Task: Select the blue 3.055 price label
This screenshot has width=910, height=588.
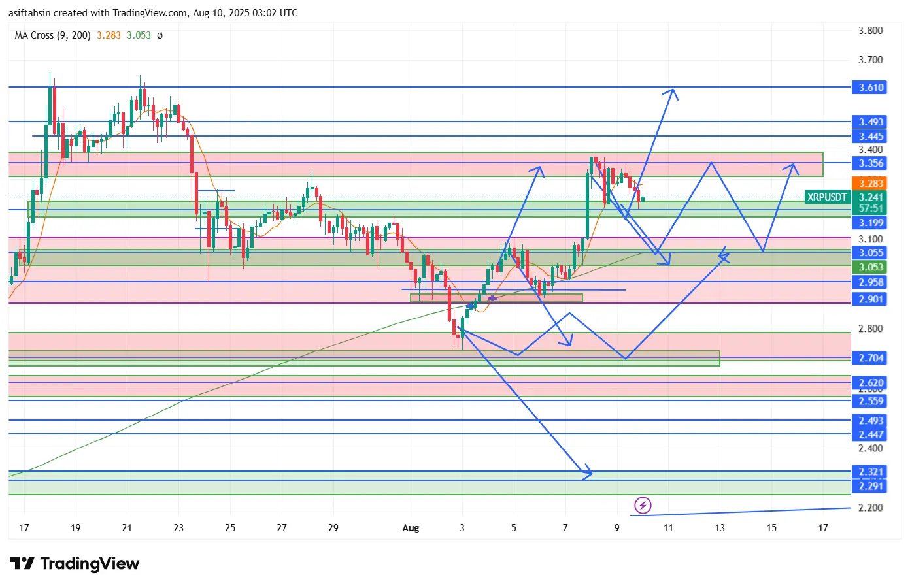Action: pos(869,253)
